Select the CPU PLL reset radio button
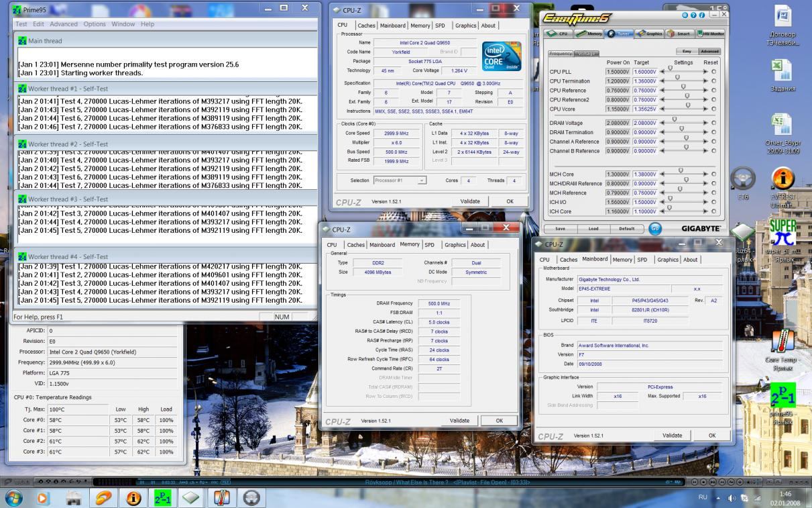The image size is (812, 508). point(713,71)
